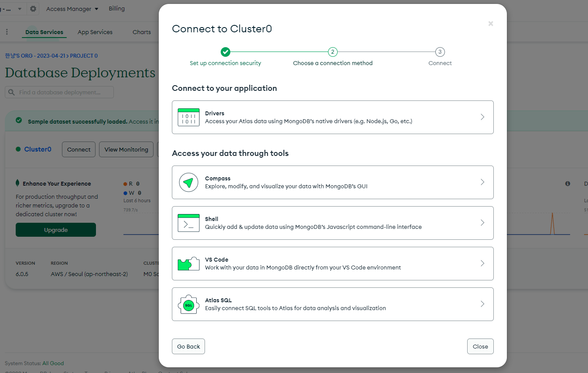588x373 pixels.
Task: Click the W 0 write operations value
Action: 132,193
